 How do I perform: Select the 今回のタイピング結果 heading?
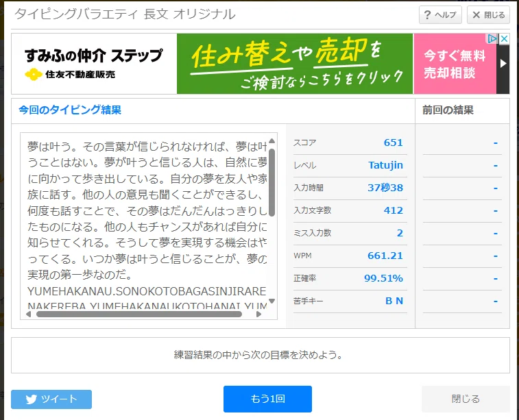70,110
